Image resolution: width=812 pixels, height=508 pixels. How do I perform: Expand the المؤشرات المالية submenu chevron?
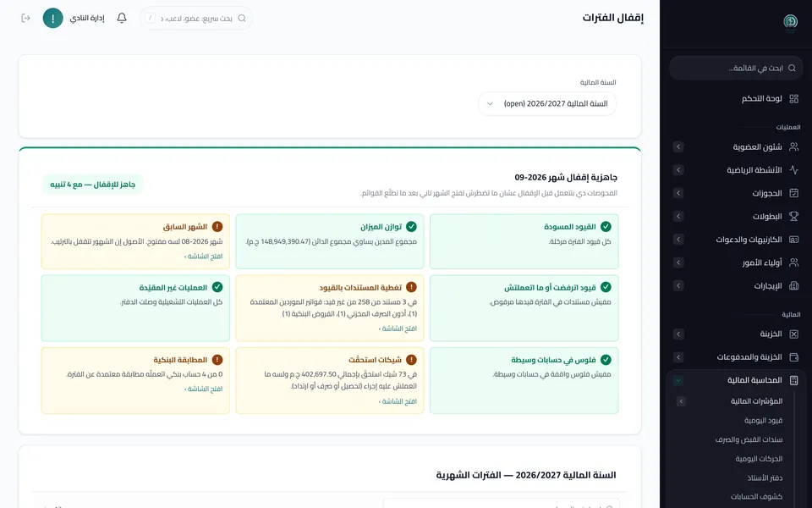(681, 401)
